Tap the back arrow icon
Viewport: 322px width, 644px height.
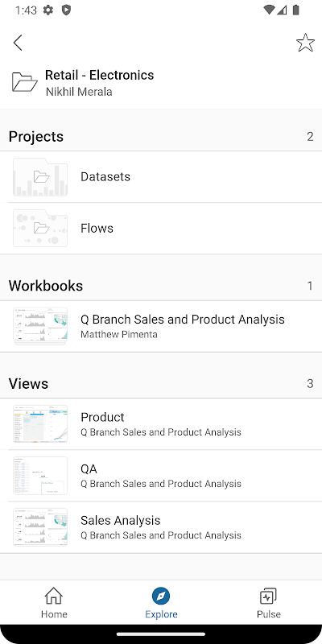coord(18,43)
